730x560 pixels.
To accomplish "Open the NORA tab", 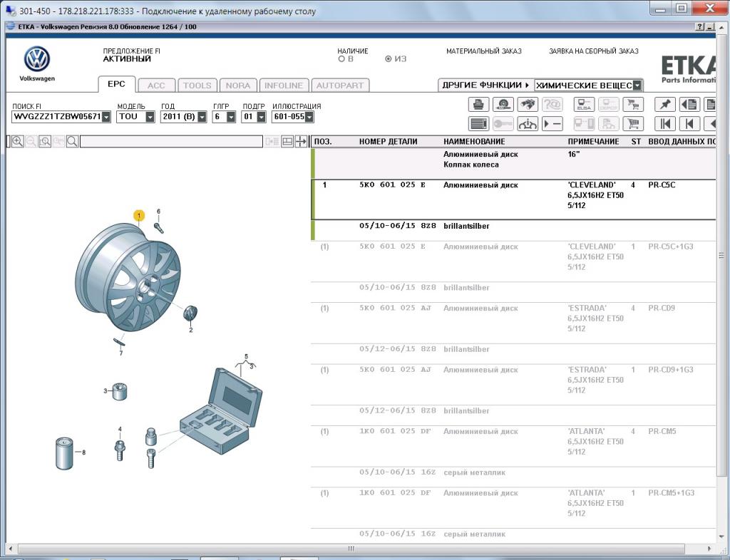I will (x=238, y=85).
